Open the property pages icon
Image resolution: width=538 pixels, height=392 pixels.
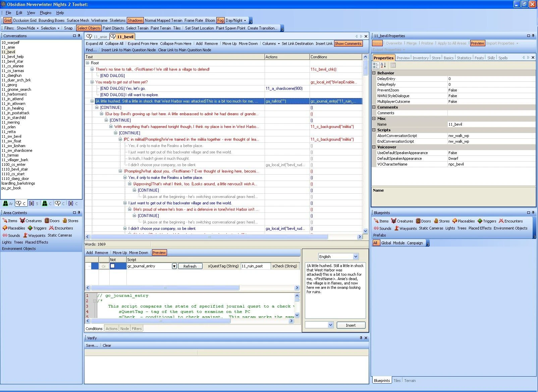pyautogui.click(x=393, y=65)
